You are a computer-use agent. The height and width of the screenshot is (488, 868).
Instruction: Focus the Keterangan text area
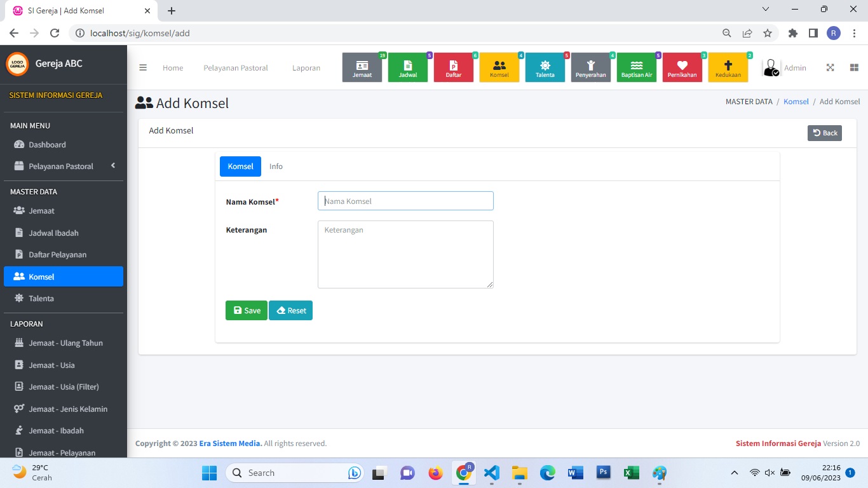[405, 254]
